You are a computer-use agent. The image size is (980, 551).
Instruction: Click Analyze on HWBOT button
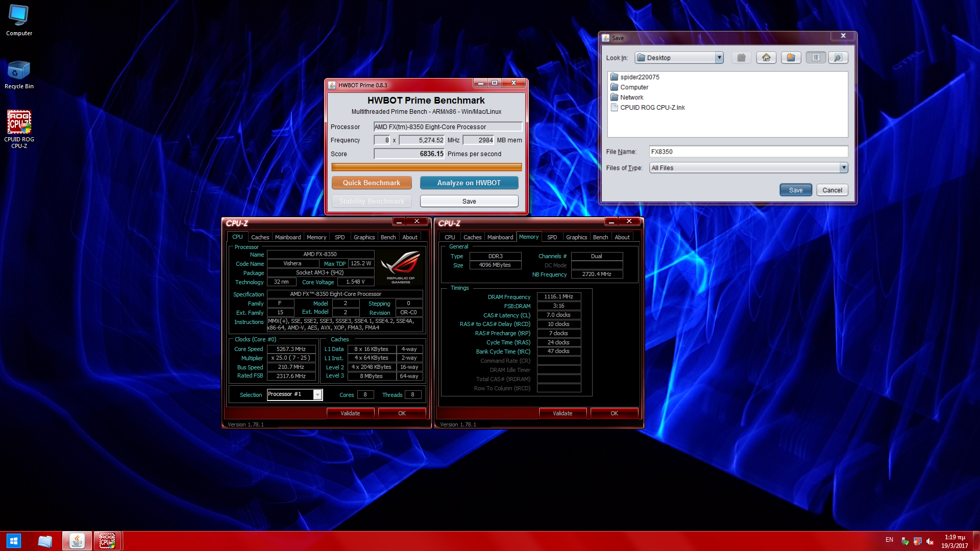pos(469,183)
